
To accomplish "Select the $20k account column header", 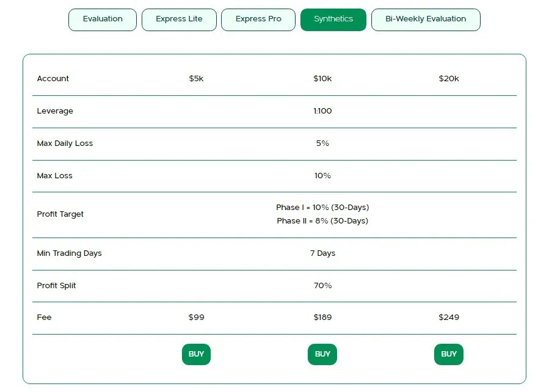I will 449,79.
